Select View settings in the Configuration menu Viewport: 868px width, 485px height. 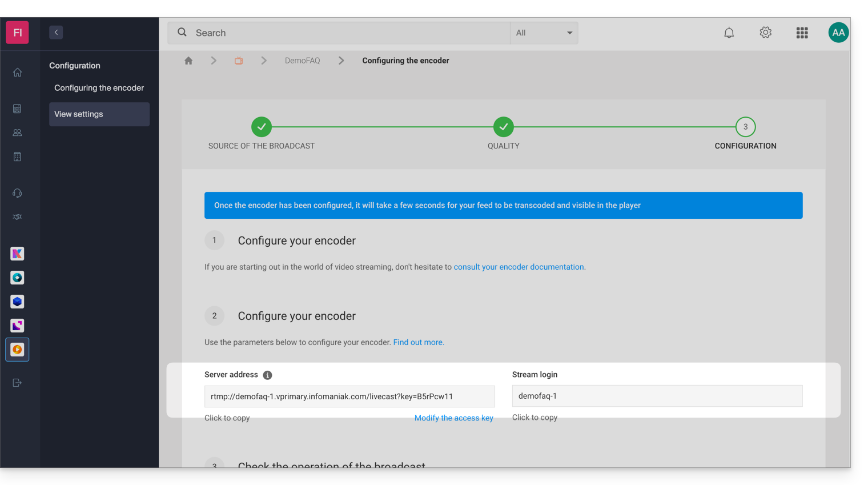click(99, 114)
